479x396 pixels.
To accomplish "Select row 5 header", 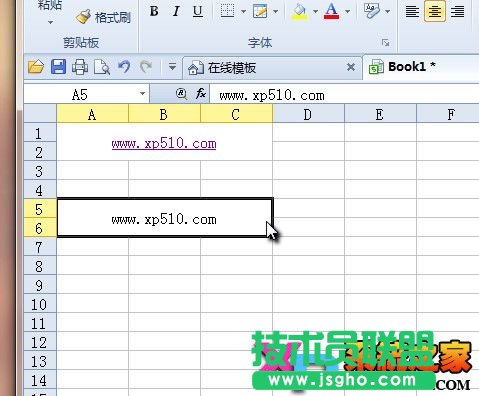I will coord(40,209).
